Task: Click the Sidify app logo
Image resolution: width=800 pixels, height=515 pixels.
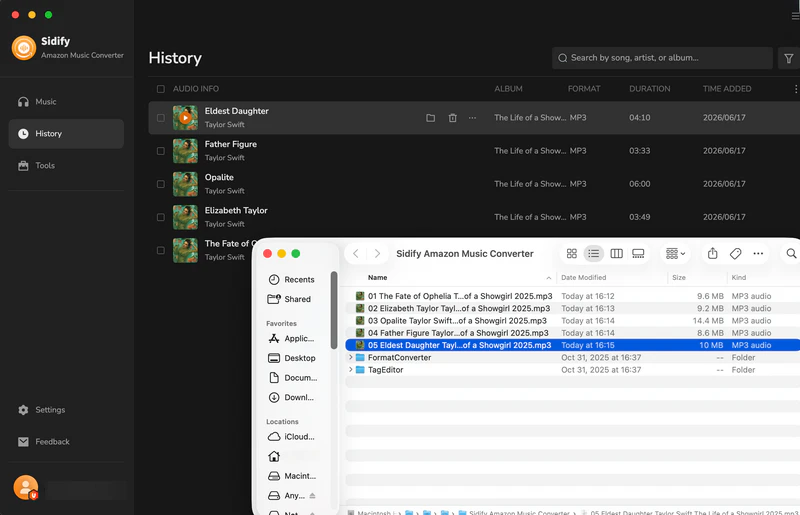Action: 23,47
